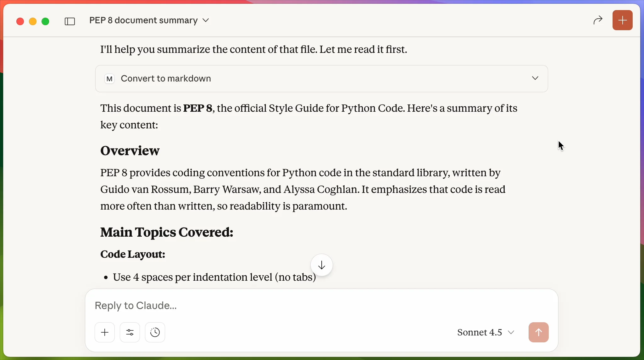Screen dimensions: 644x360
Task: Click the Convert to markdown label
Action: pyautogui.click(x=166, y=79)
